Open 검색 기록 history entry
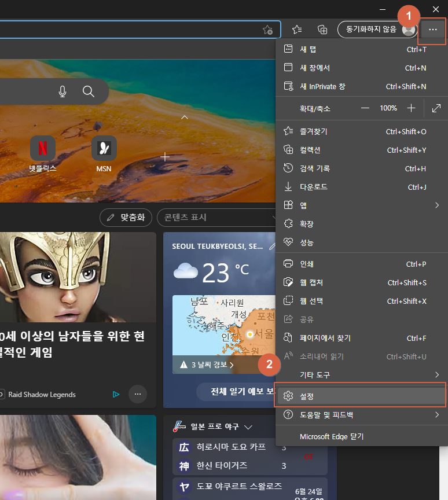Screen dimensions: 448x500 (361, 168)
